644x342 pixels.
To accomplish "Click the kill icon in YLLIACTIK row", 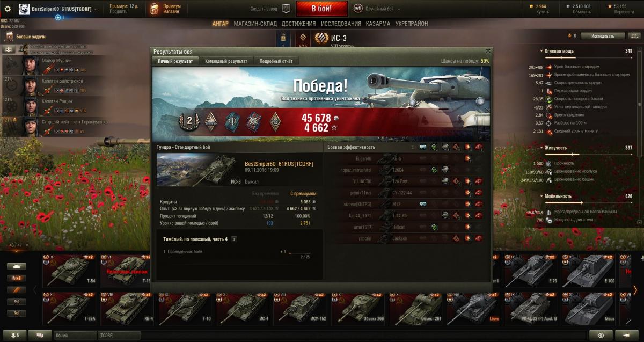I will (x=478, y=181).
